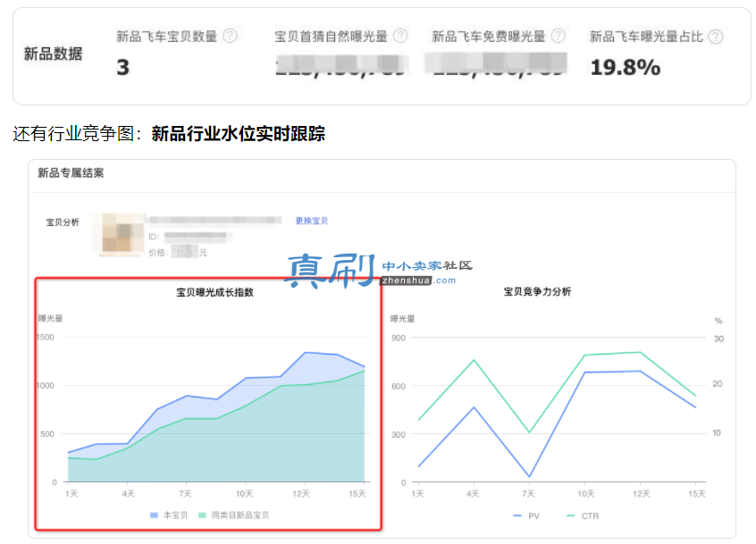
Task: Click the 新品行业水位实时跟踪 heading text
Action: tap(239, 133)
